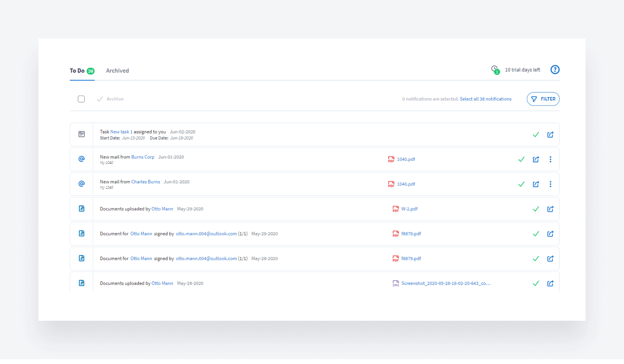Screen dimensions: 624x364
Task: Open the help question mark icon
Action: [555, 70]
